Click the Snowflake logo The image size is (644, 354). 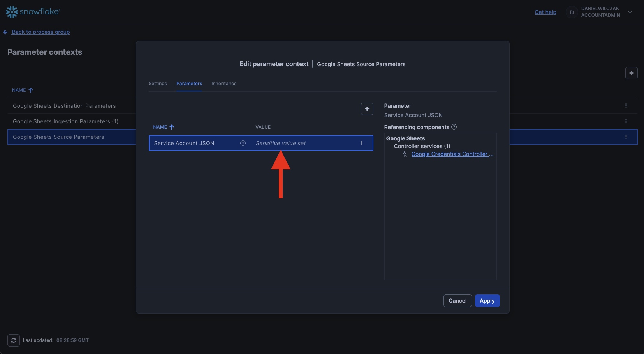click(33, 12)
